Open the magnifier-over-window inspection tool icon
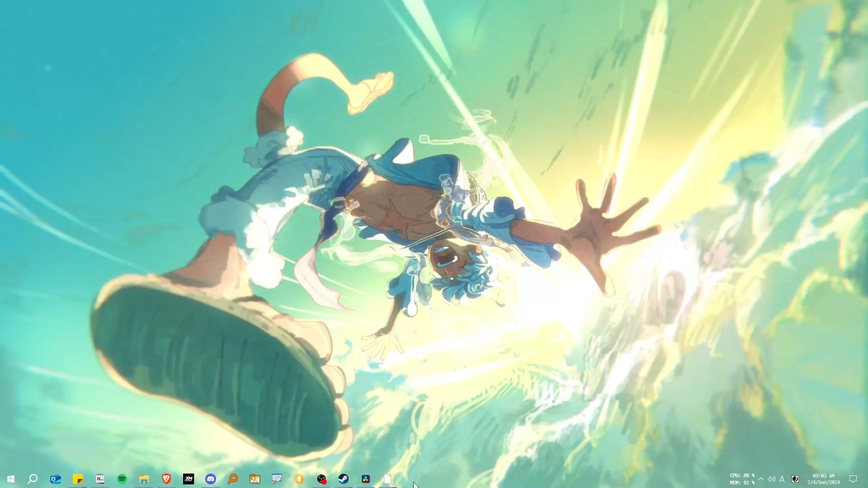 pyautogui.click(x=277, y=479)
